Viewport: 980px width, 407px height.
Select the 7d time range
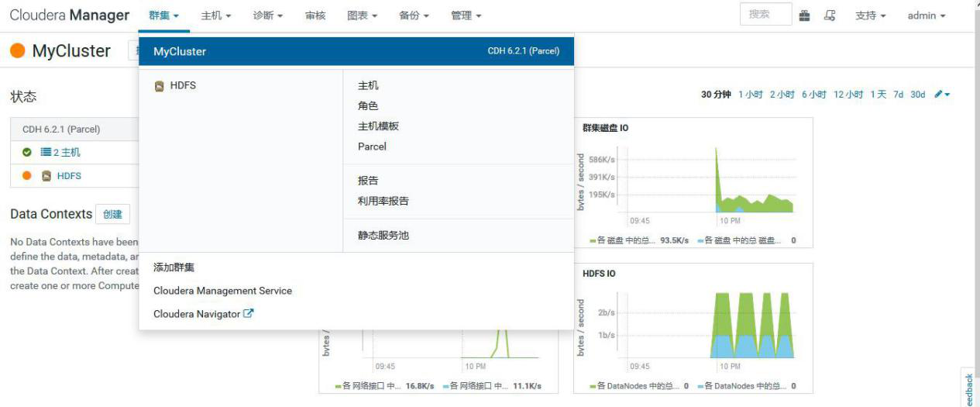coord(898,95)
